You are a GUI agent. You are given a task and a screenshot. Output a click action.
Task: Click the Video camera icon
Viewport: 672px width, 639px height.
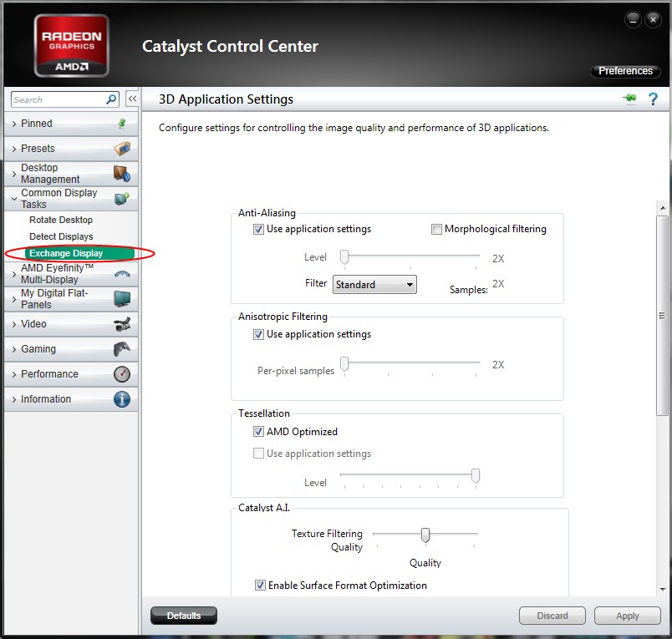tap(123, 324)
